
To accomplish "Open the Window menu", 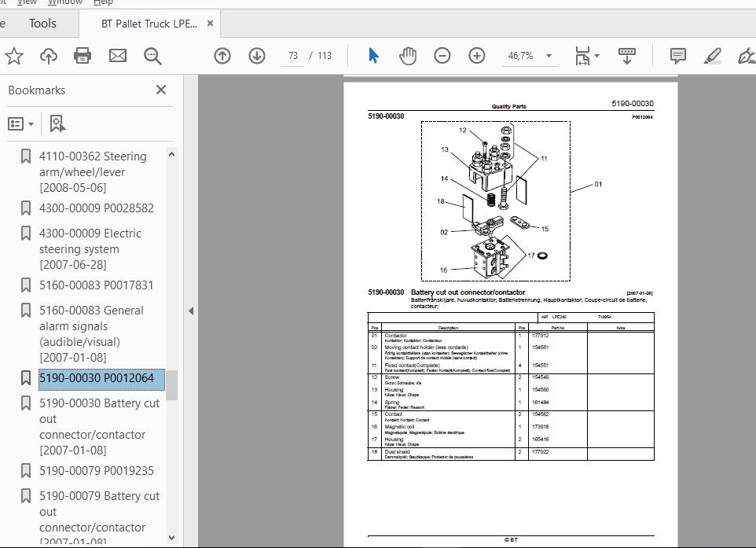I will coord(64,2).
